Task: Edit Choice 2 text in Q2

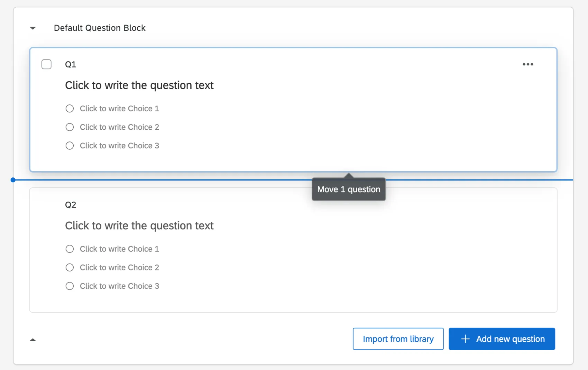Action: tap(119, 267)
